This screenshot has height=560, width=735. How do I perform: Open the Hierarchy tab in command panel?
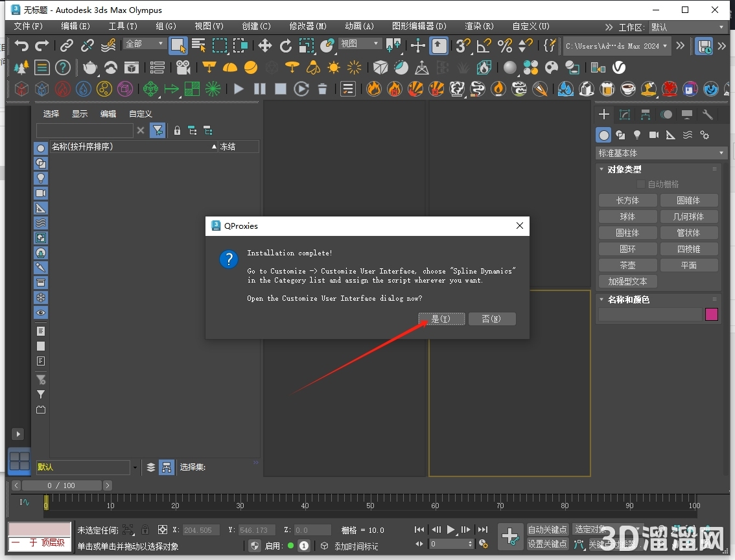coord(646,114)
